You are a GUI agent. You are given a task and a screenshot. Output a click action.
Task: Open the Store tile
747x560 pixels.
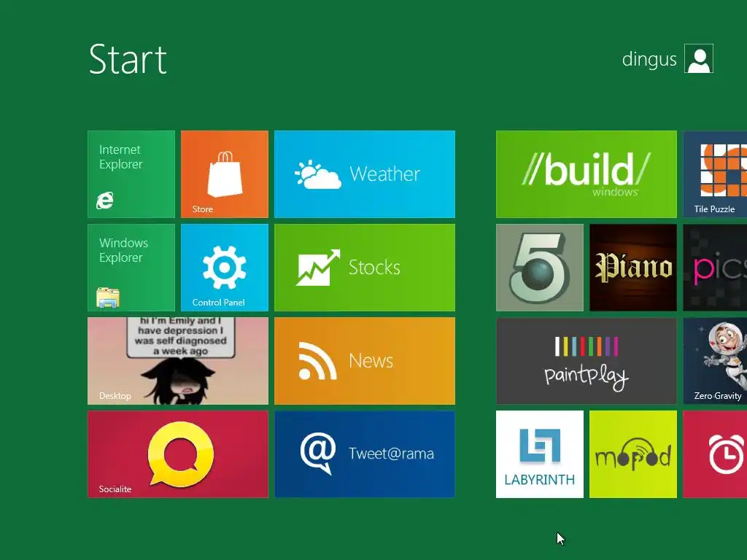pos(225,174)
